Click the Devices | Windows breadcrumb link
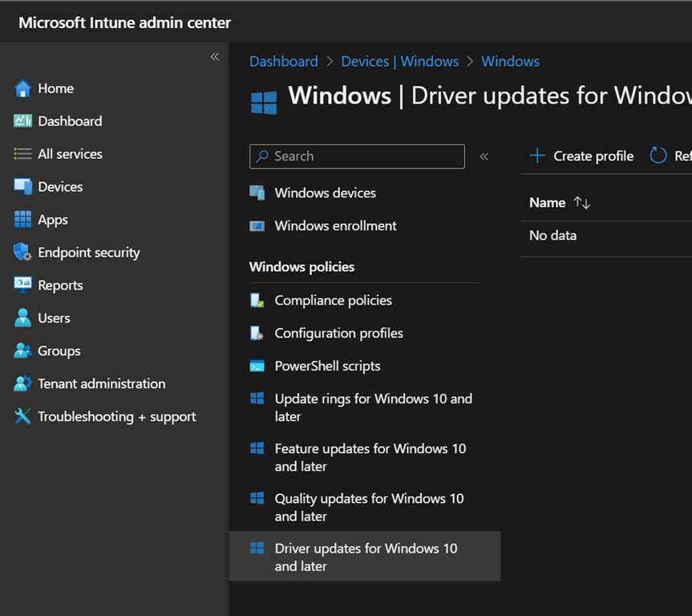Image resolution: width=692 pixels, height=616 pixels. click(x=399, y=62)
